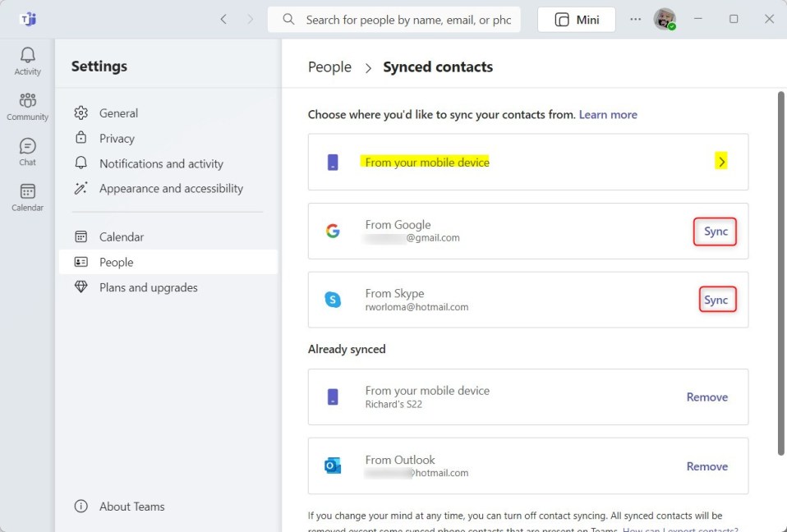Click the Learn more link
The image size is (787, 532).
tap(608, 114)
